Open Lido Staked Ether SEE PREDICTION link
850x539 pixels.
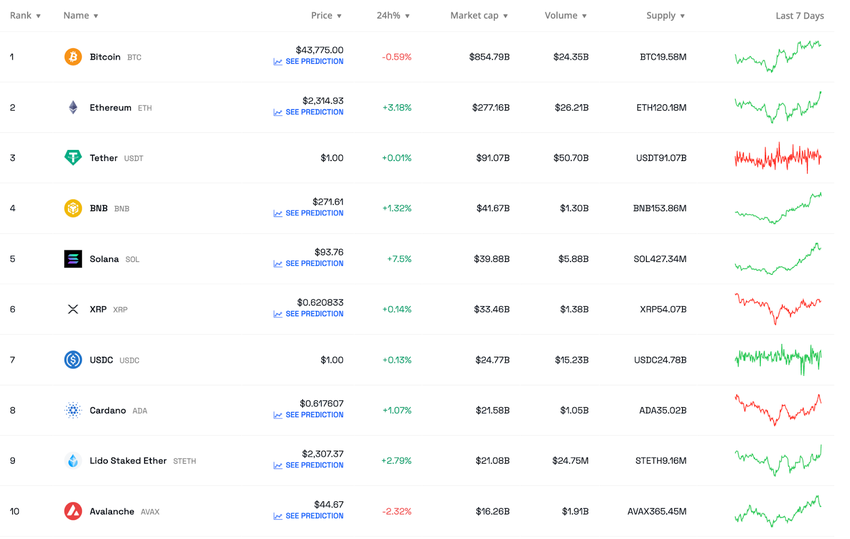[314, 465]
